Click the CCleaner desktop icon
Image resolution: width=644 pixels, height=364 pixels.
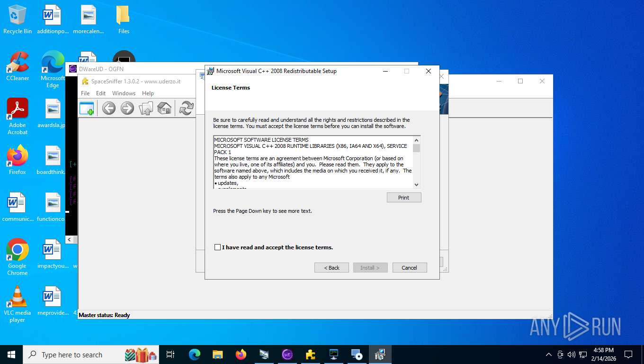pyautogui.click(x=18, y=66)
